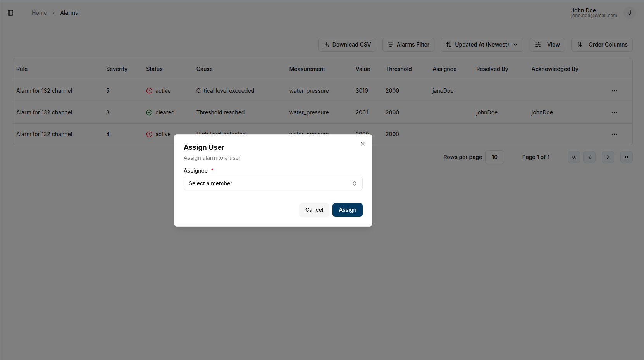Click the red active status icon on first alarm
644x360 pixels.
pos(149,91)
